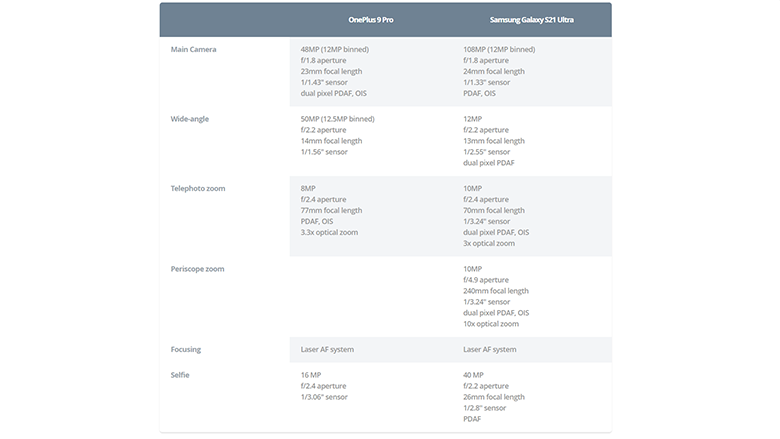
Task: Click the Telephoto zoom row label
Action: [197, 188]
